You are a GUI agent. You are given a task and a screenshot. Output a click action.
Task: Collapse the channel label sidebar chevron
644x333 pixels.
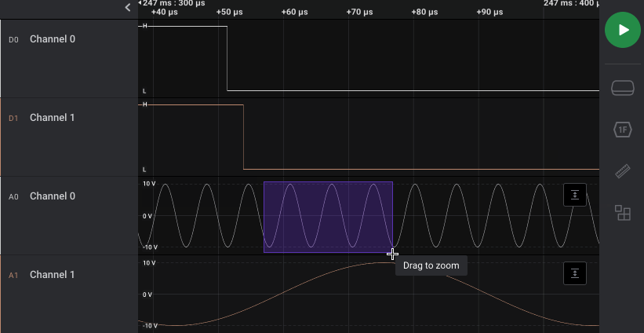pos(128,8)
